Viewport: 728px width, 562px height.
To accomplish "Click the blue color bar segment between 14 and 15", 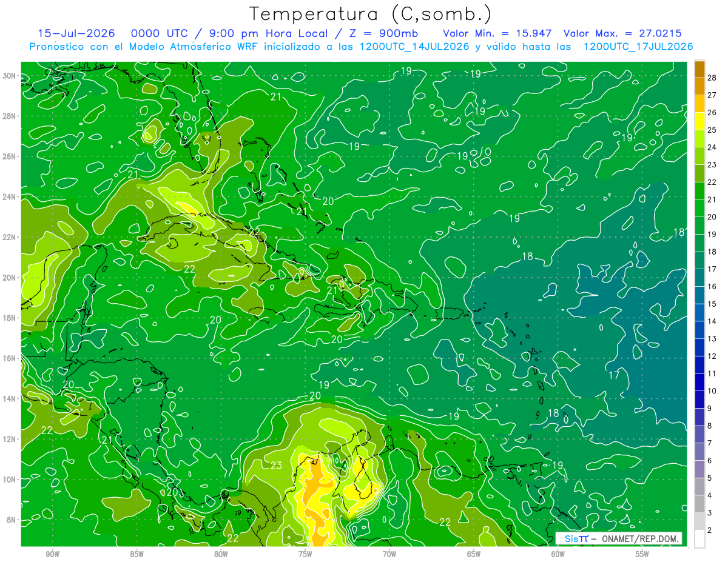I will [699, 313].
